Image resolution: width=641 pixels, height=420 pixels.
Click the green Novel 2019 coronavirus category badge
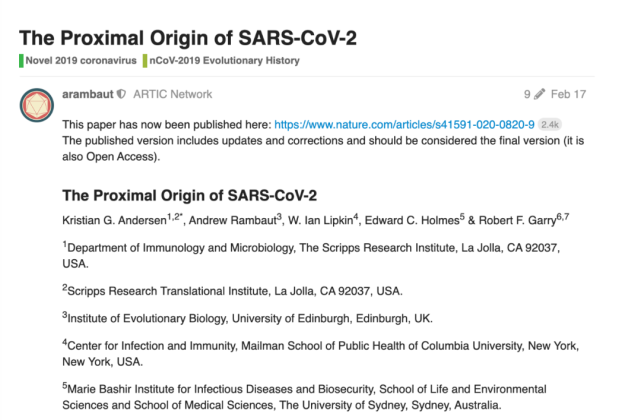click(x=22, y=61)
